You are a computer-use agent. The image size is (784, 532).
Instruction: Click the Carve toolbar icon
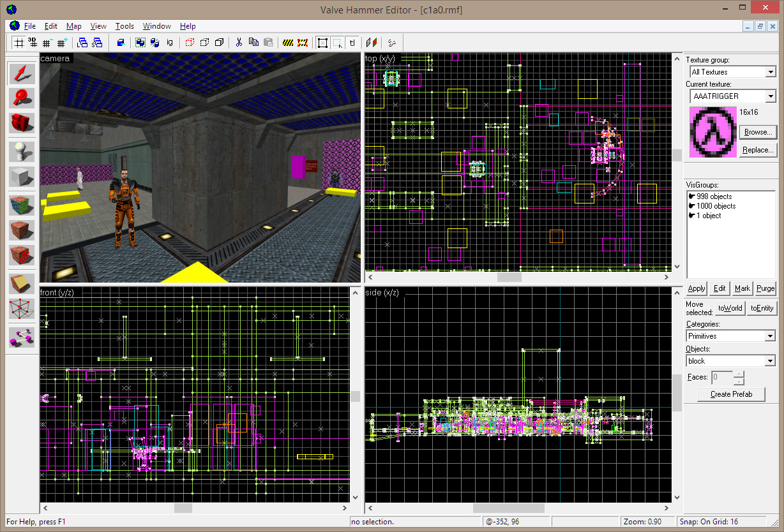121,43
